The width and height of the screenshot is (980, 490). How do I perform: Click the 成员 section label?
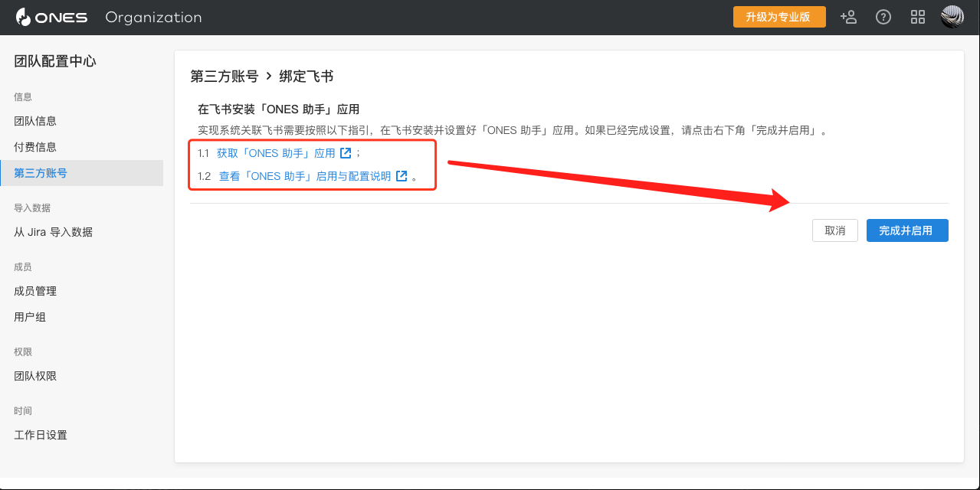click(23, 267)
